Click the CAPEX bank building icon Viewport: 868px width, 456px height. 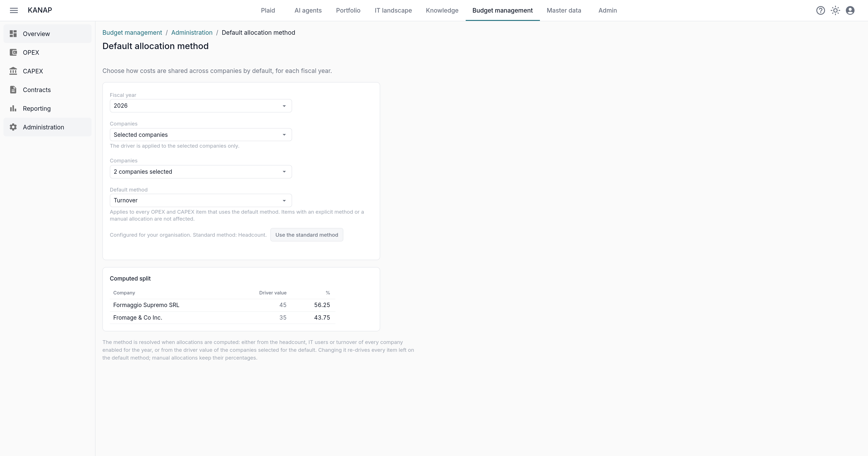pyautogui.click(x=13, y=71)
